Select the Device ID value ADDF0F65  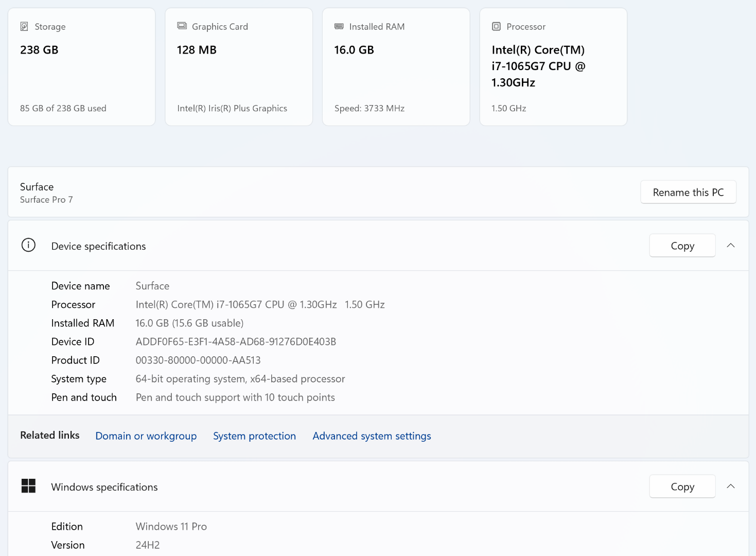236,342
